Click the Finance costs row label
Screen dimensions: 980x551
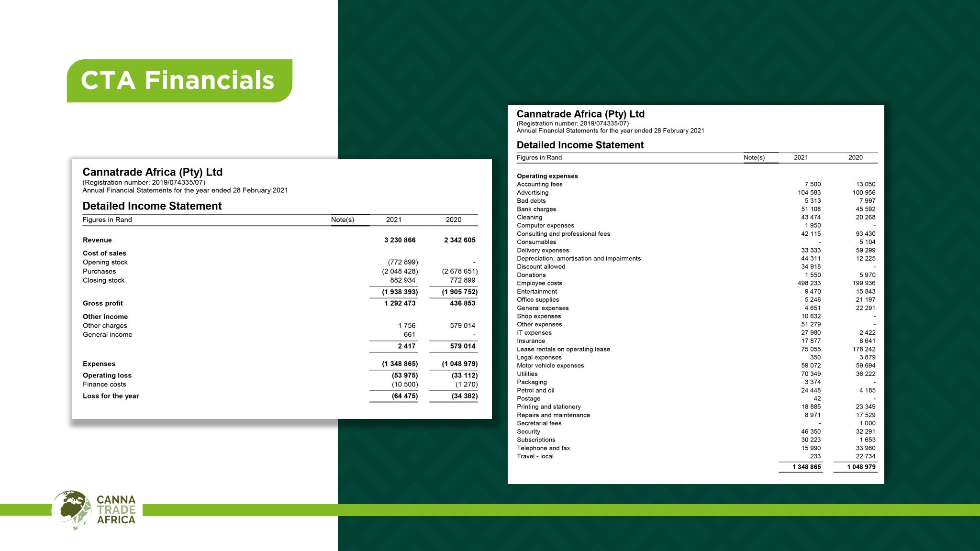(x=104, y=385)
